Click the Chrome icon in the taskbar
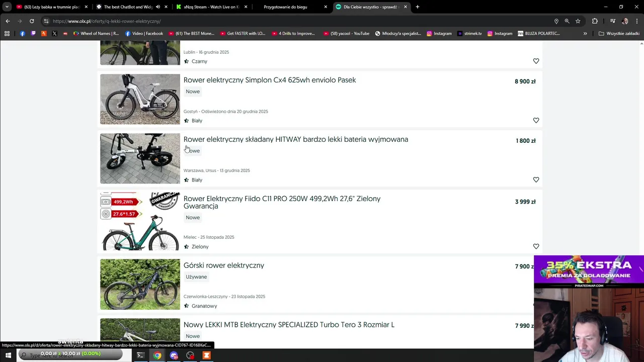 click(157, 355)
